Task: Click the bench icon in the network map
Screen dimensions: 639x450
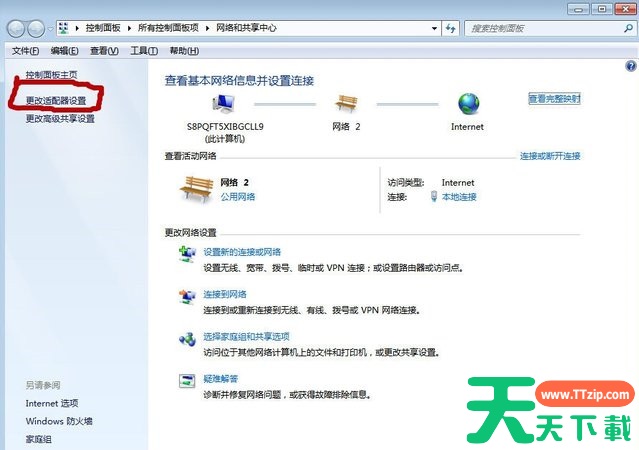Action: tap(346, 103)
